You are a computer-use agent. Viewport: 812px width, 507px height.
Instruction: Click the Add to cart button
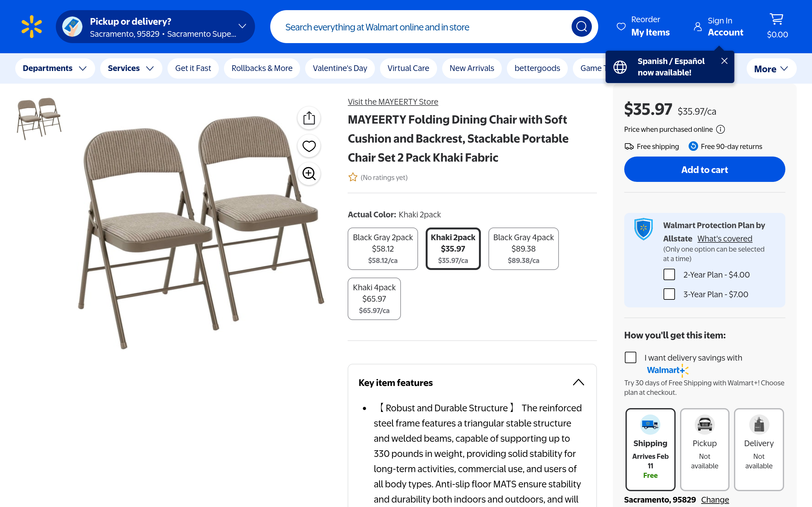(704, 170)
